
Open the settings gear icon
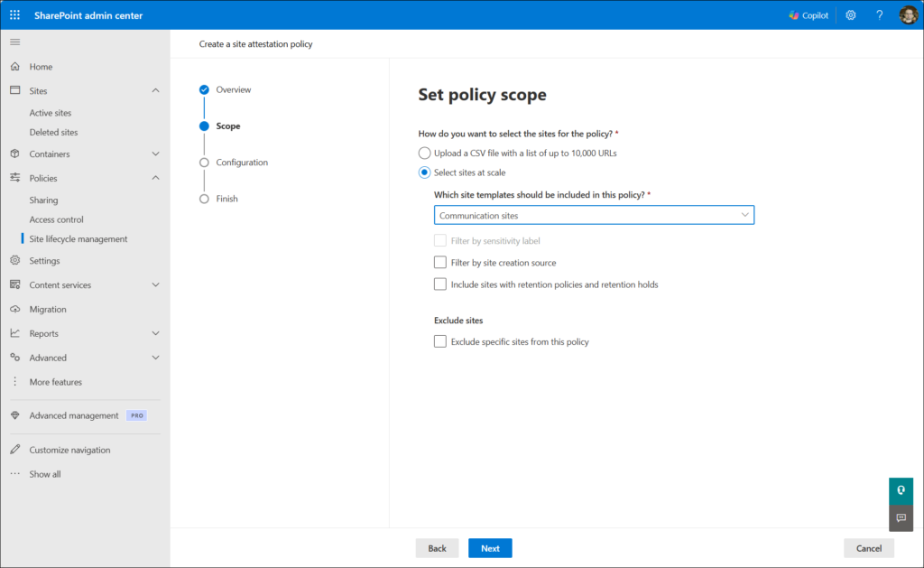pyautogui.click(x=850, y=15)
